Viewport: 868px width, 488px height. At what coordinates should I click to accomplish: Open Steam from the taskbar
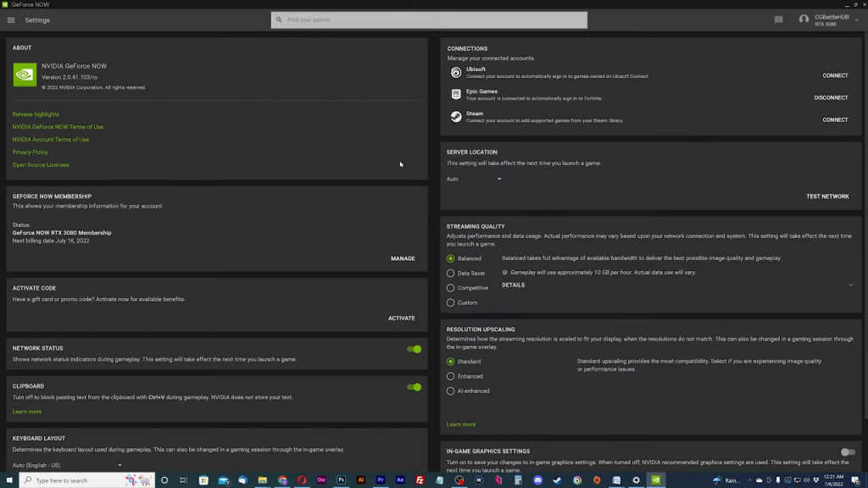(558, 480)
